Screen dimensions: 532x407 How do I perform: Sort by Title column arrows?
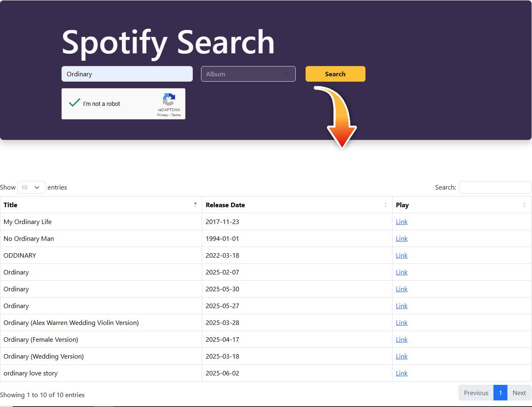[x=195, y=205]
